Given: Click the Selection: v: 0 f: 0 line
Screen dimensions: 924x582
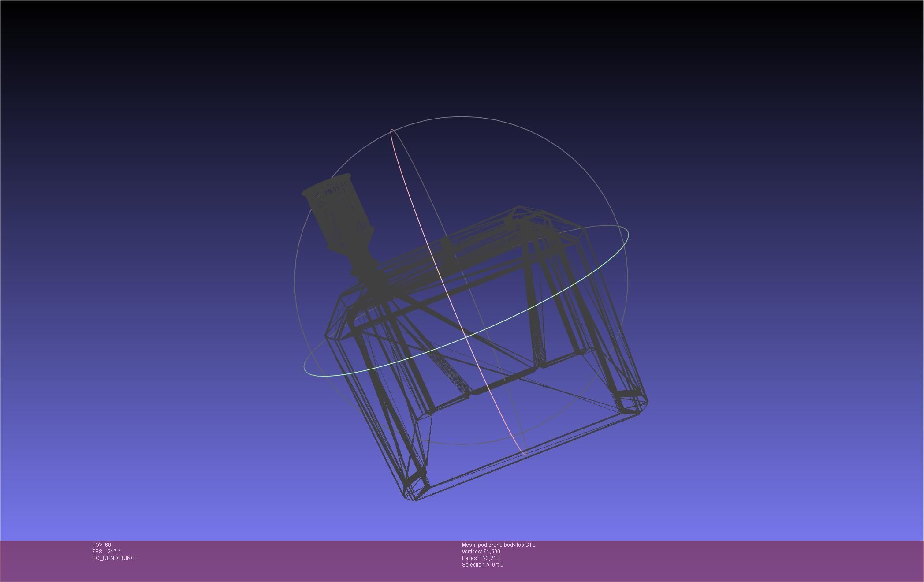Looking at the screenshot, I should tap(482, 565).
